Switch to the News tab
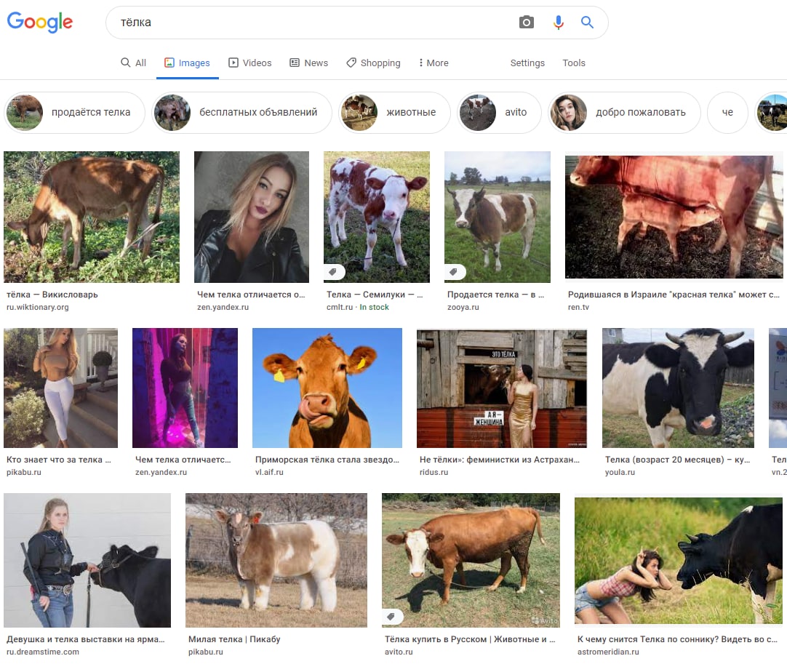The image size is (787, 672). (x=309, y=63)
